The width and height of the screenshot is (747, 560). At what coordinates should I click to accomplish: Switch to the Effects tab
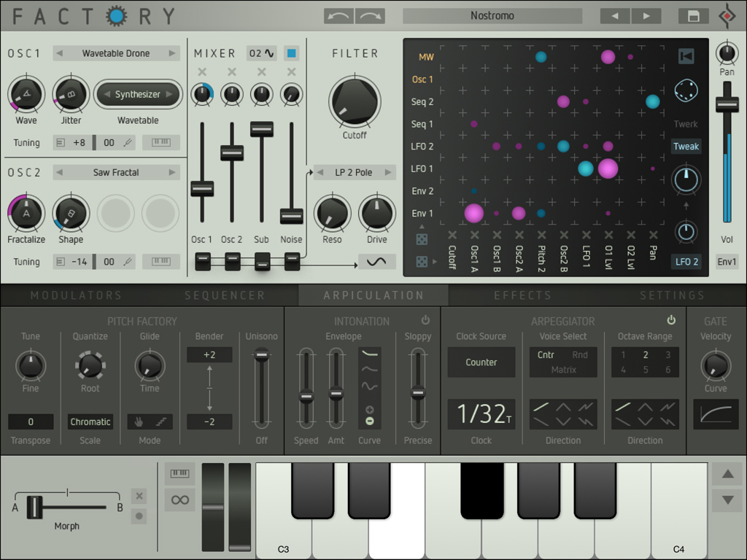[522, 295]
